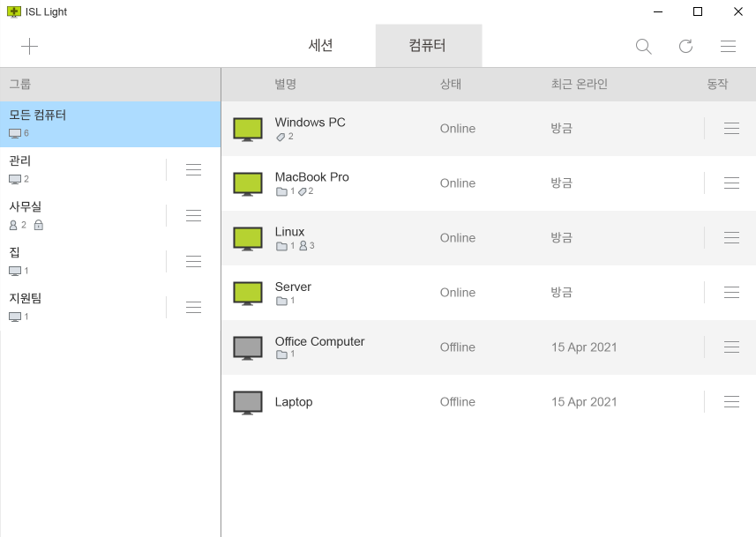Click the lock icon under 사무실
The width and height of the screenshot is (756, 537).
pos(39,225)
